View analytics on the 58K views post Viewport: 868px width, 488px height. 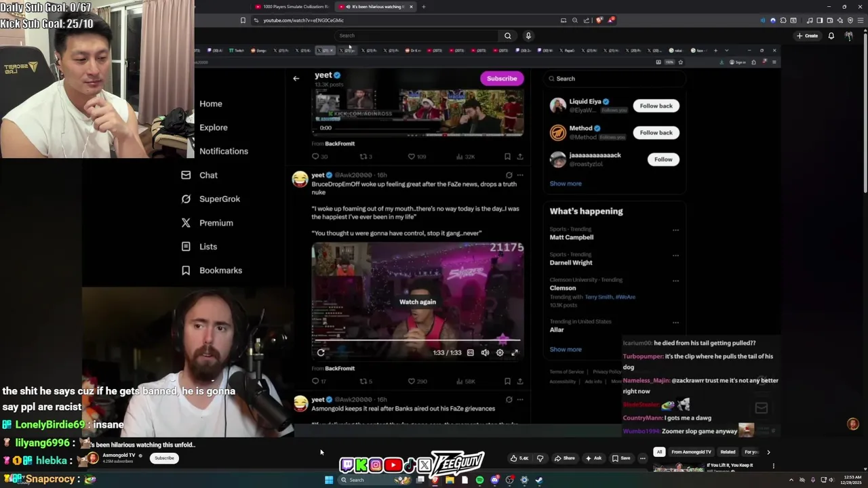point(465,382)
